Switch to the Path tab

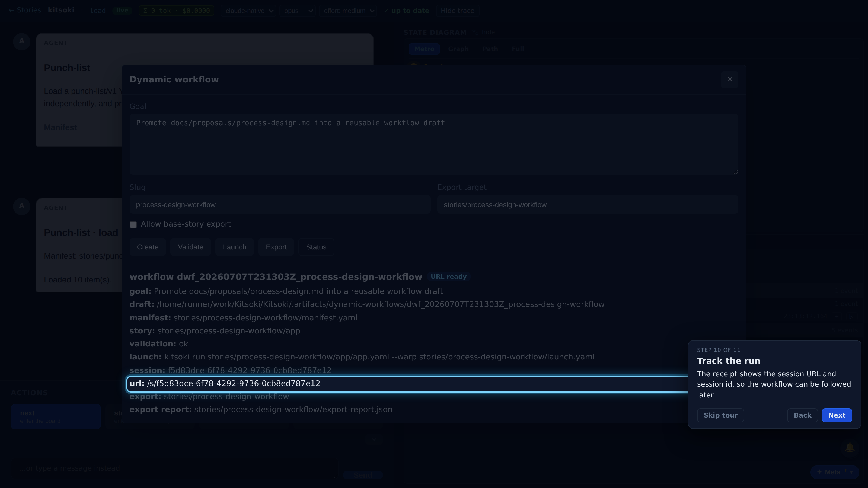(490, 49)
